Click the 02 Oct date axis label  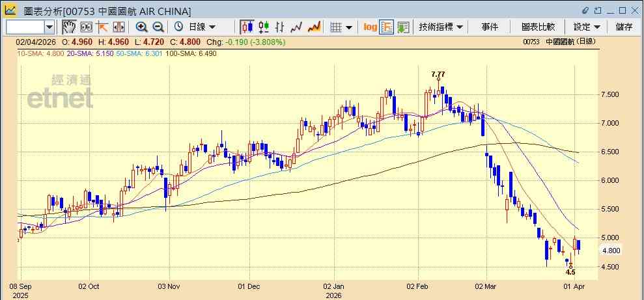[89, 286]
